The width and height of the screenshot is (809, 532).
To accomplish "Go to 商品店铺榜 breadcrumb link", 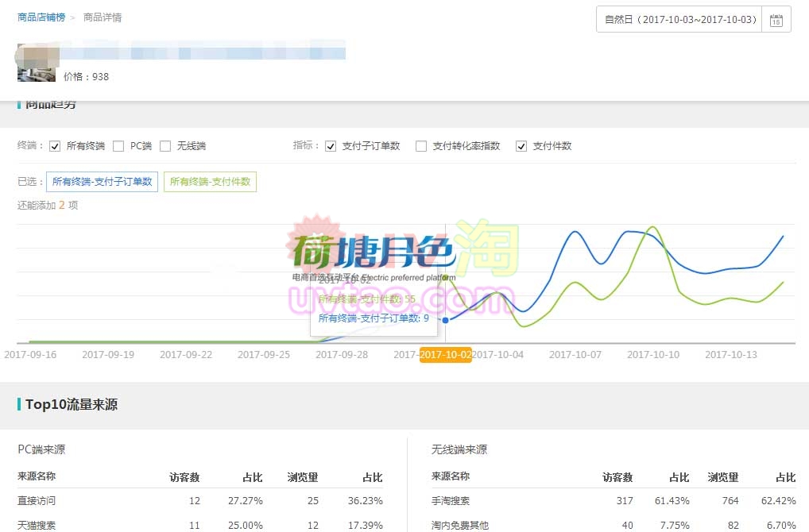I will coord(41,17).
